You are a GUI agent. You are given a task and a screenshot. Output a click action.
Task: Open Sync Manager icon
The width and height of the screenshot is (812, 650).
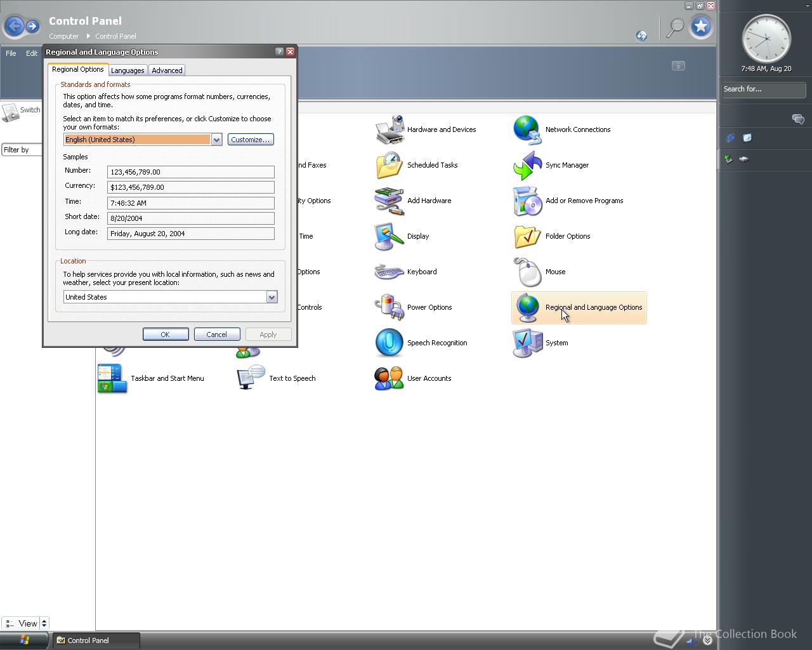(x=528, y=165)
